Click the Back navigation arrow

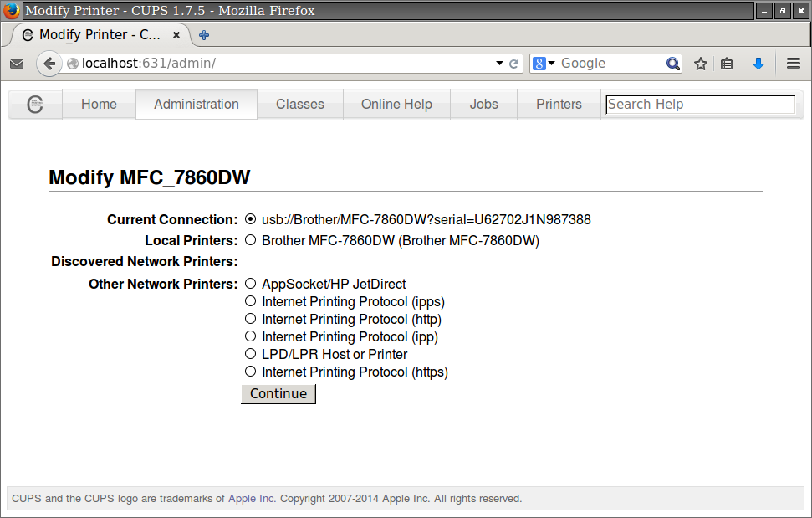tap(48, 63)
